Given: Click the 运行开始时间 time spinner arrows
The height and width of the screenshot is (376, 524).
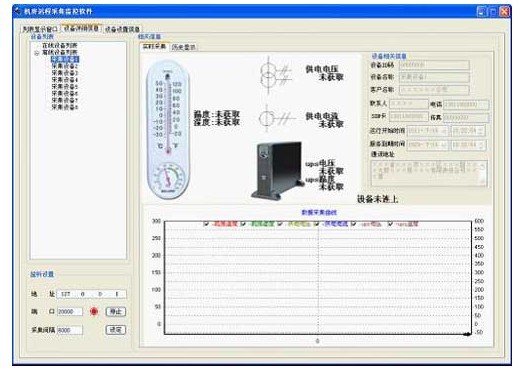Looking at the screenshot, I should click(481, 131).
